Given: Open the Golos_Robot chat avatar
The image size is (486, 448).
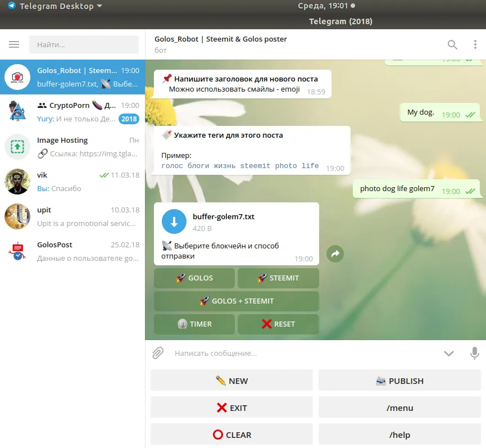Looking at the screenshot, I should (x=17, y=77).
